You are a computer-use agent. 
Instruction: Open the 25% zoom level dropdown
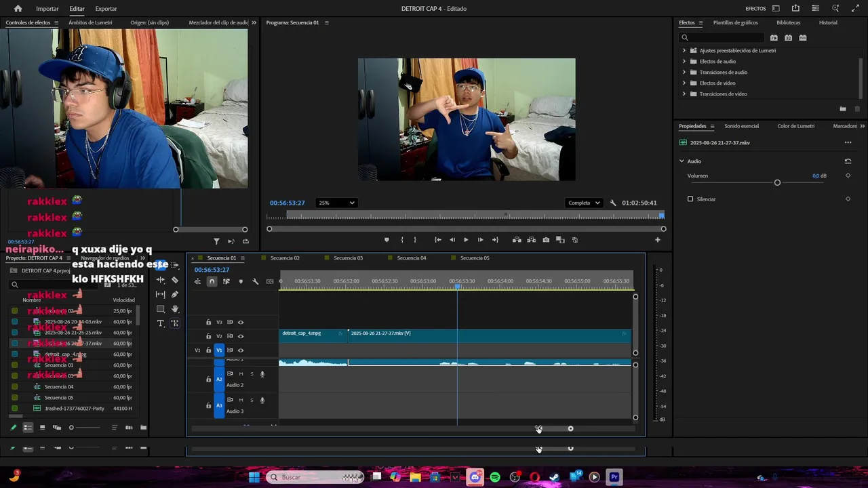(x=337, y=203)
